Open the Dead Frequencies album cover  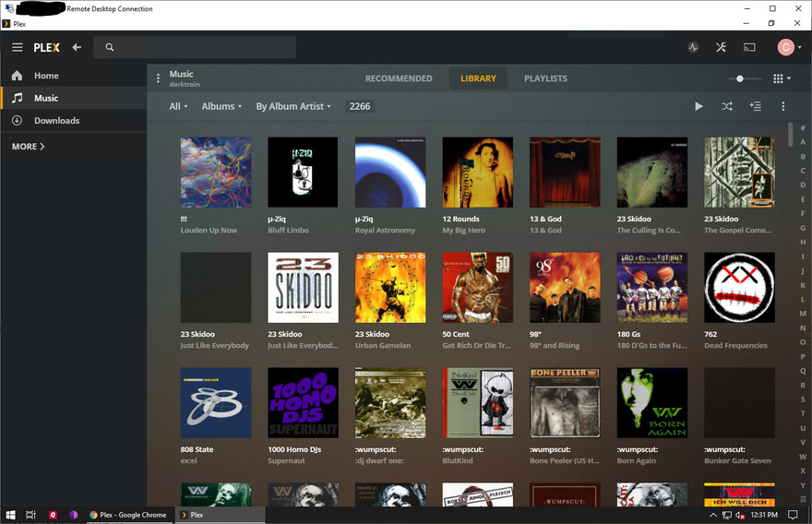739,288
